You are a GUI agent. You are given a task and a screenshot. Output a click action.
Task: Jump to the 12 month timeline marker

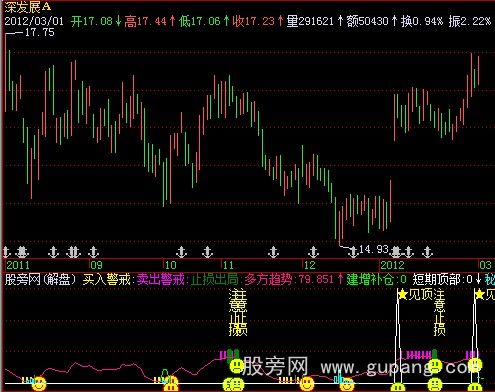coord(309,265)
